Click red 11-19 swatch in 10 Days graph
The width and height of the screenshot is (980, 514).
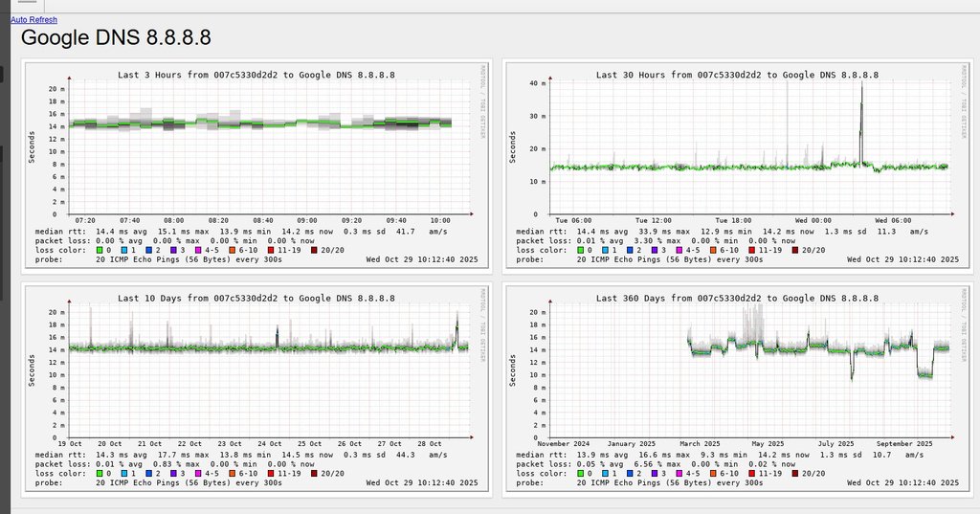pos(271,474)
